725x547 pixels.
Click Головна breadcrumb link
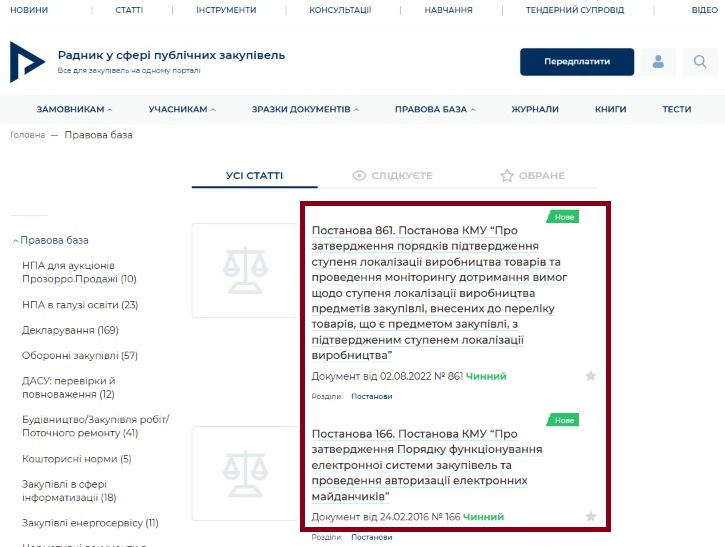(x=27, y=135)
